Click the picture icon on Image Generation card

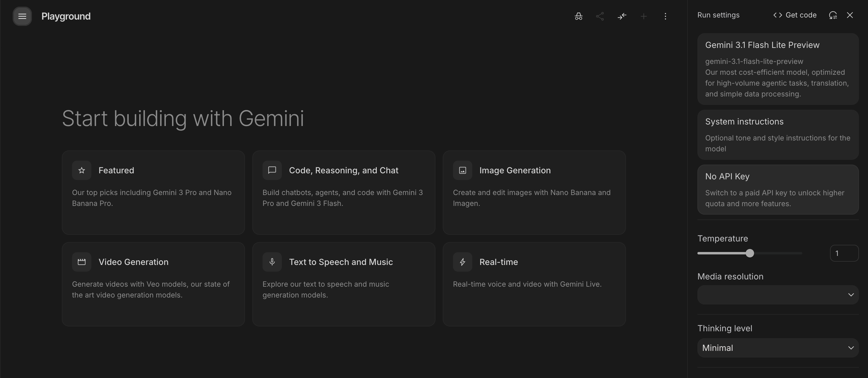[x=462, y=171]
